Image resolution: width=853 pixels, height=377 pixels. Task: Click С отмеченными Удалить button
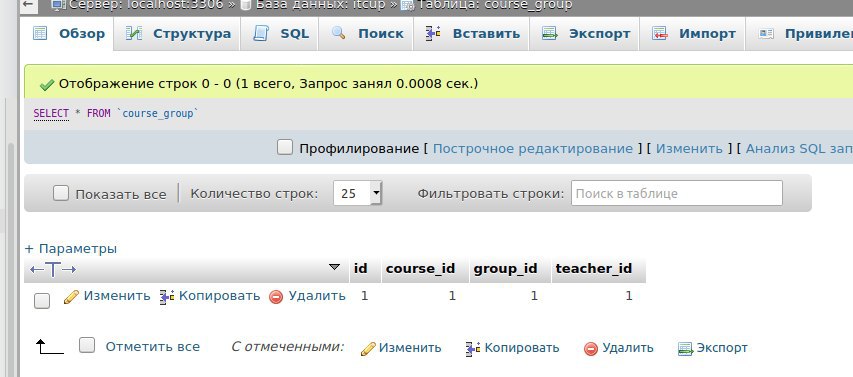point(619,348)
